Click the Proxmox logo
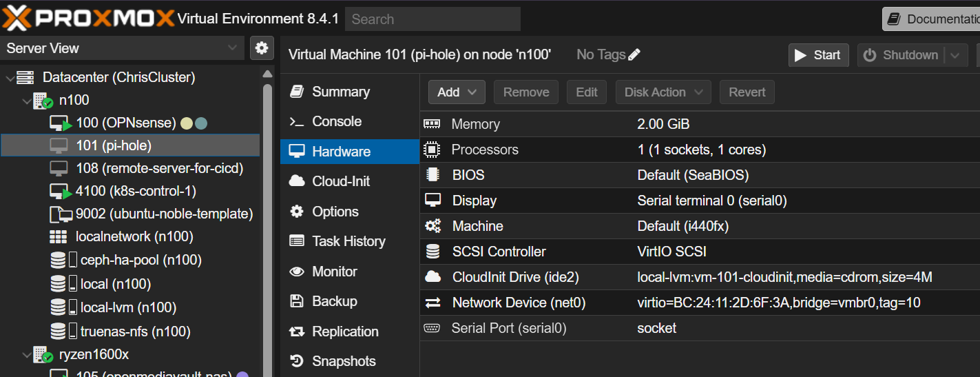The image size is (980, 377). coord(87,19)
